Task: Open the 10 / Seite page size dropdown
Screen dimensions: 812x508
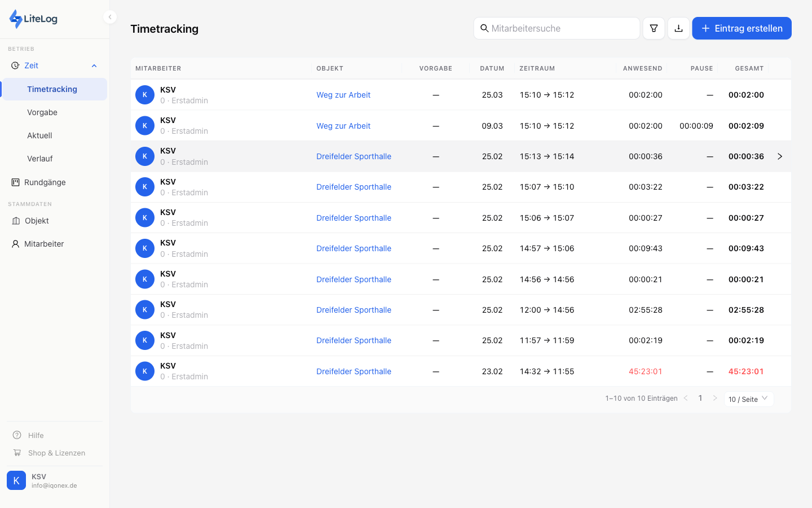Action: pos(748,399)
